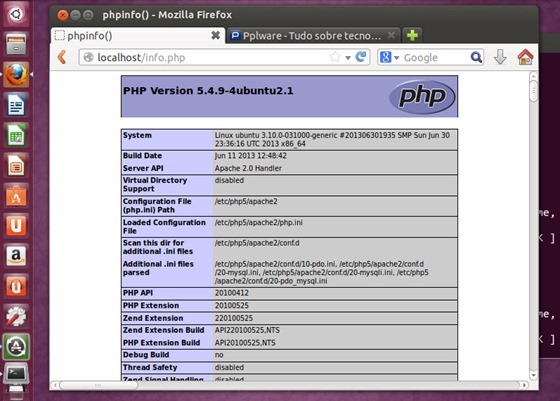Screen dimensions: 560x401
Task: Click the PHP logo image
Action: [x=422, y=96]
